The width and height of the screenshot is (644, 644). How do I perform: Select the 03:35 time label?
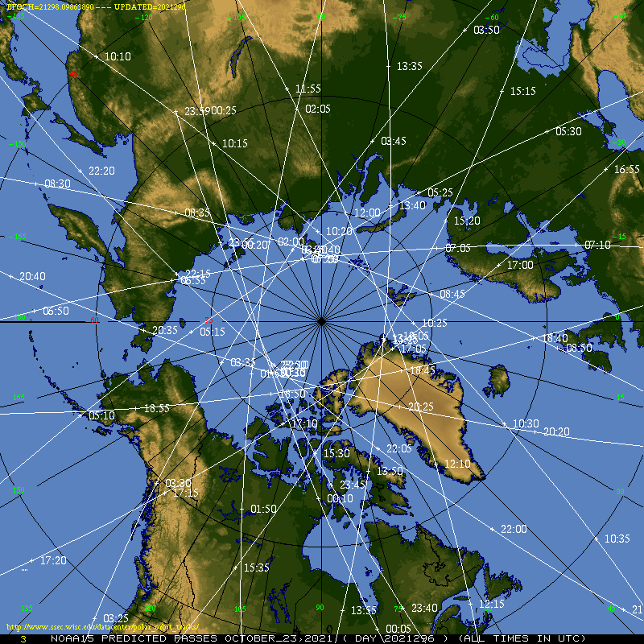(x=243, y=362)
